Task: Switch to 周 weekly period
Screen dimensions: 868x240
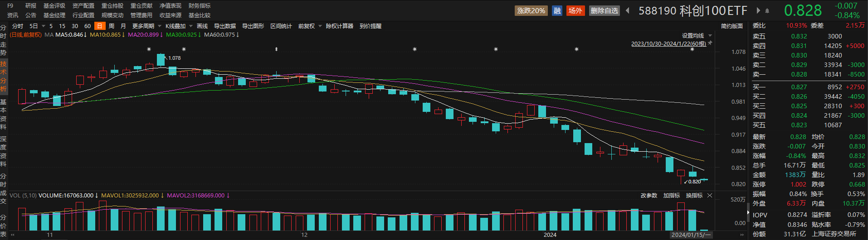Action: point(112,26)
